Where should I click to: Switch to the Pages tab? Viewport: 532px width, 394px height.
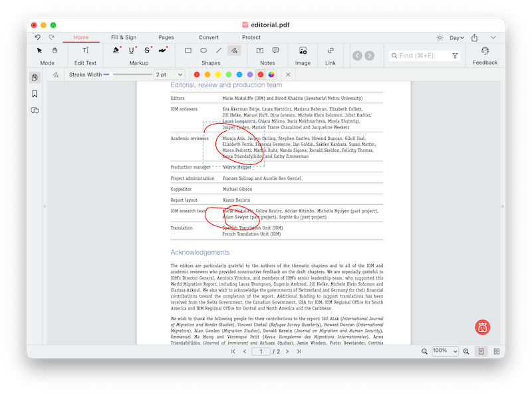point(166,37)
